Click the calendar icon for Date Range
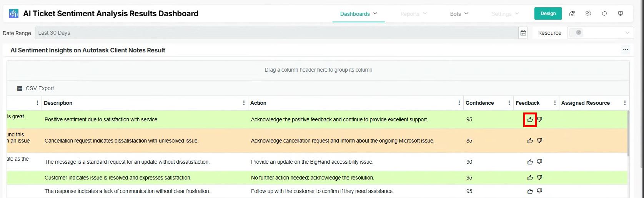Image resolution: width=644 pixels, height=198 pixels. coord(523,33)
